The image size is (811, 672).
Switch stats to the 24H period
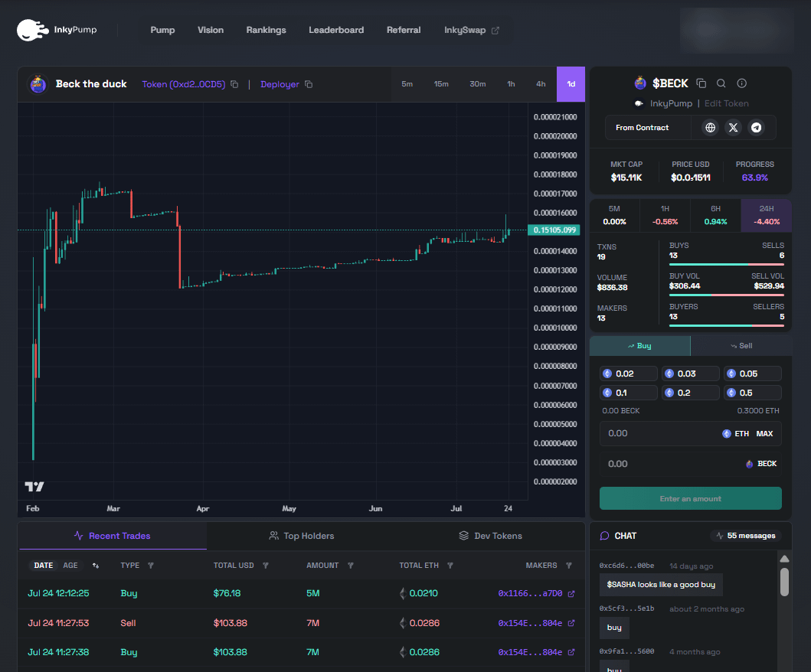pyautogui.click(x=767, y=215)
